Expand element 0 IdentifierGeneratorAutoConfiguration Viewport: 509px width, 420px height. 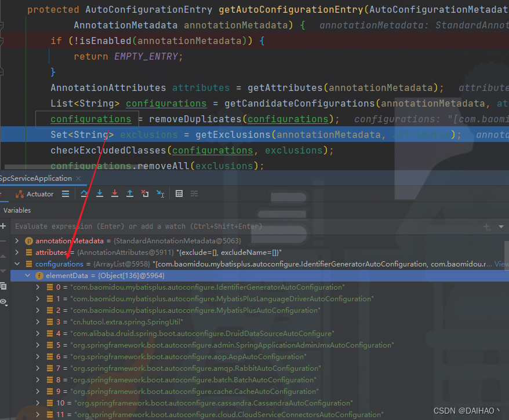[38, 287]
